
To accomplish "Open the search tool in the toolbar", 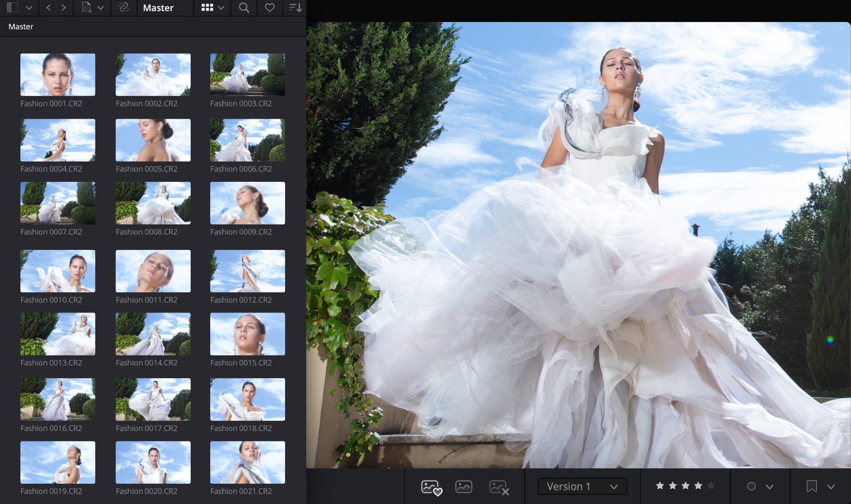I will (244, 7).
